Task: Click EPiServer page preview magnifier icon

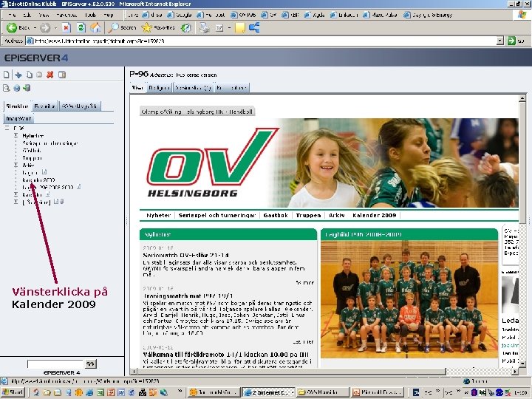Action: tap(7, 88)
